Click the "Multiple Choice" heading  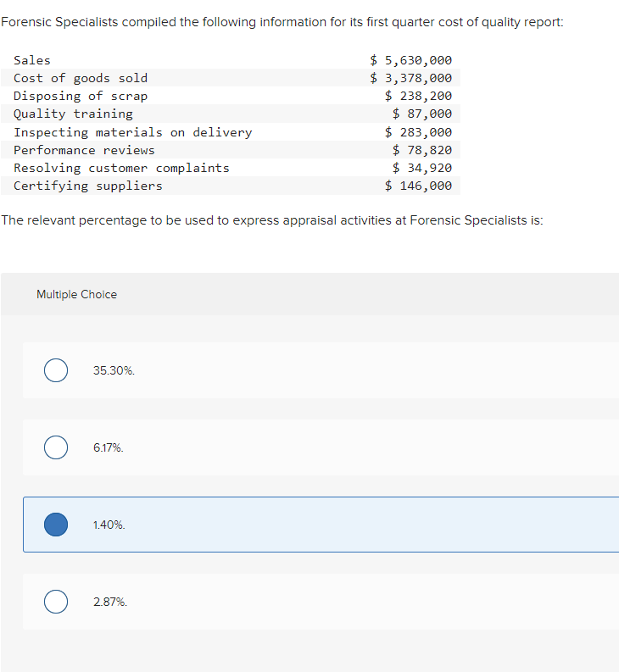coord(76,294)
